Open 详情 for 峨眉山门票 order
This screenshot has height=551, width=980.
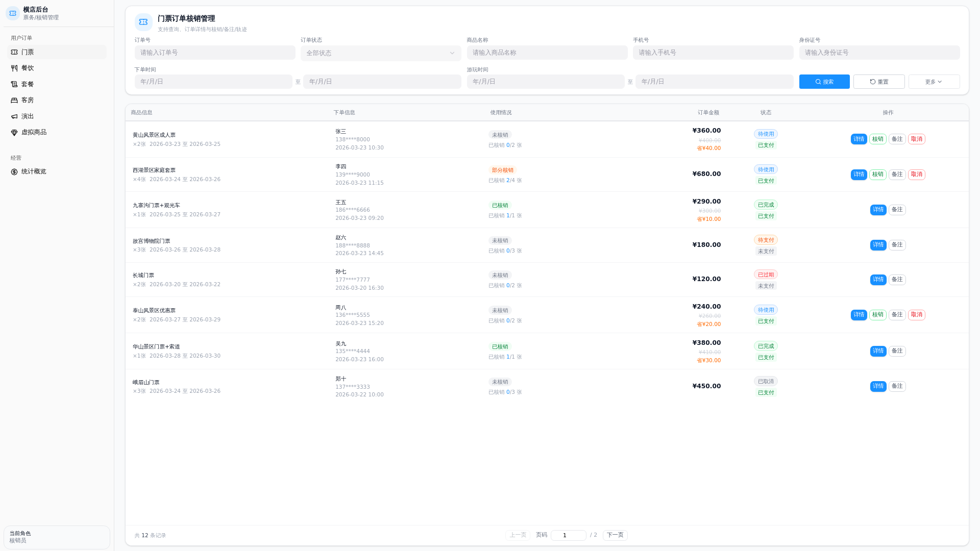878,386
